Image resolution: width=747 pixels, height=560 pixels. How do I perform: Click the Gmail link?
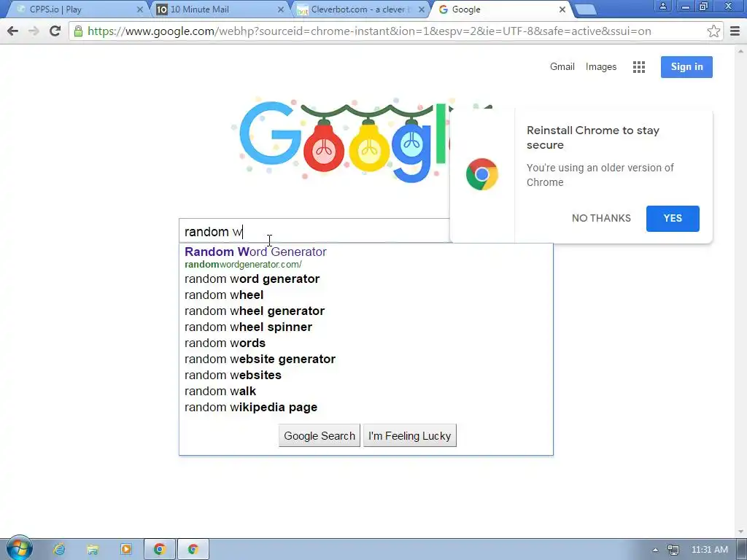click(562, 66)
